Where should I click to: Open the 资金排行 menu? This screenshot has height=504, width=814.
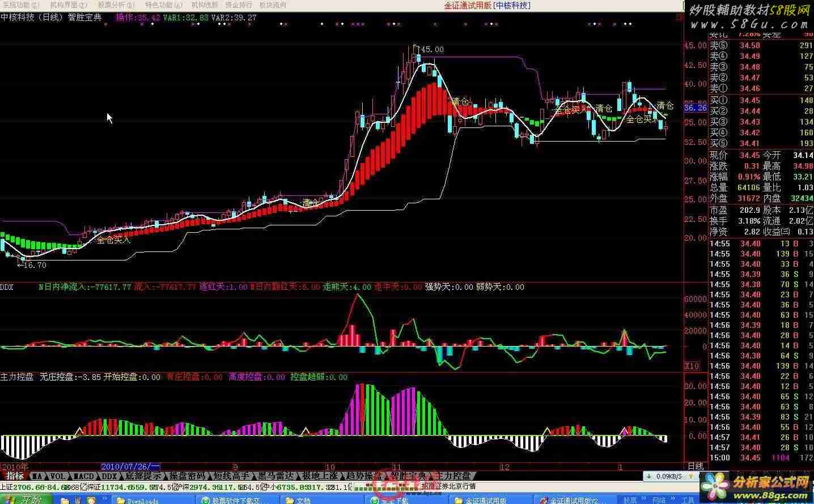tap(239, 5)
